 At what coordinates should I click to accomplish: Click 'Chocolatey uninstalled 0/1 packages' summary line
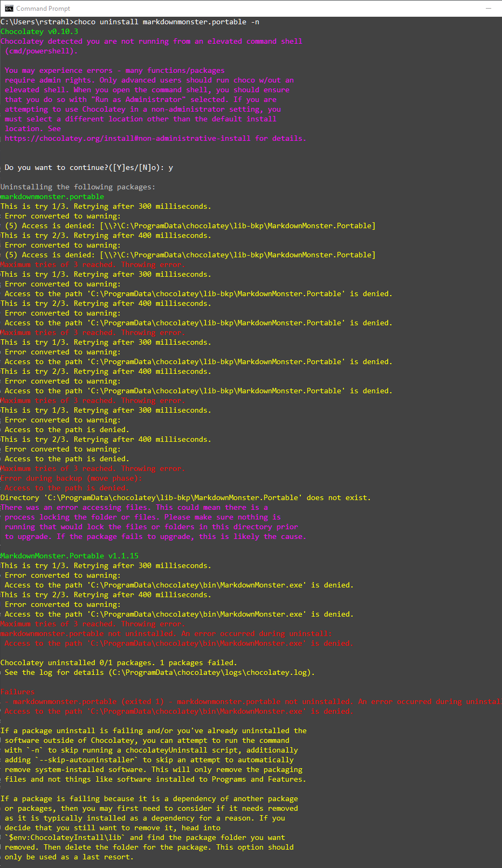point(119,663)
